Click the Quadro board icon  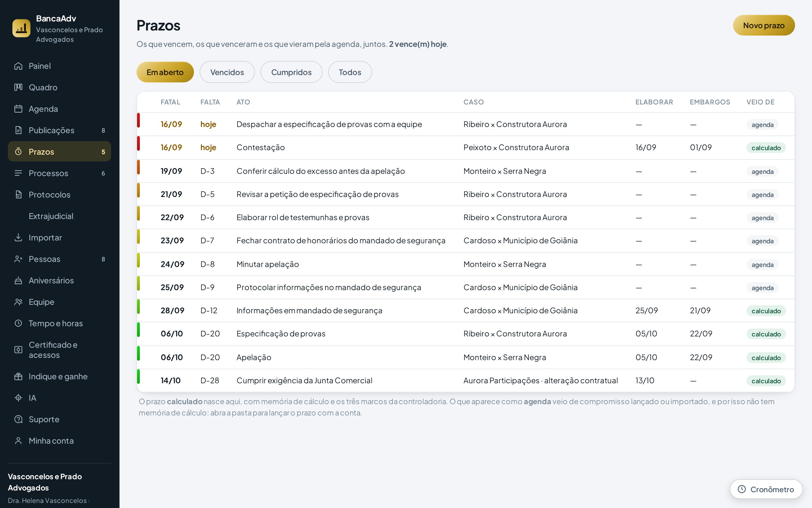tap(18, 87)
